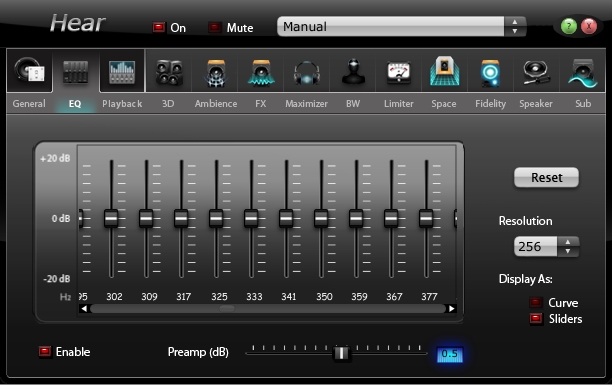Viewport: 612px width, 385px height.
Task: Click the 341 Hz slider handle
Action: [286, 218]
